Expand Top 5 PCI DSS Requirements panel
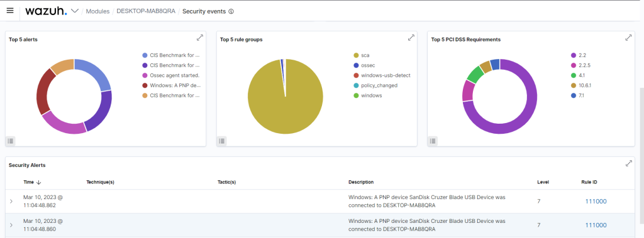 (628, 38)
